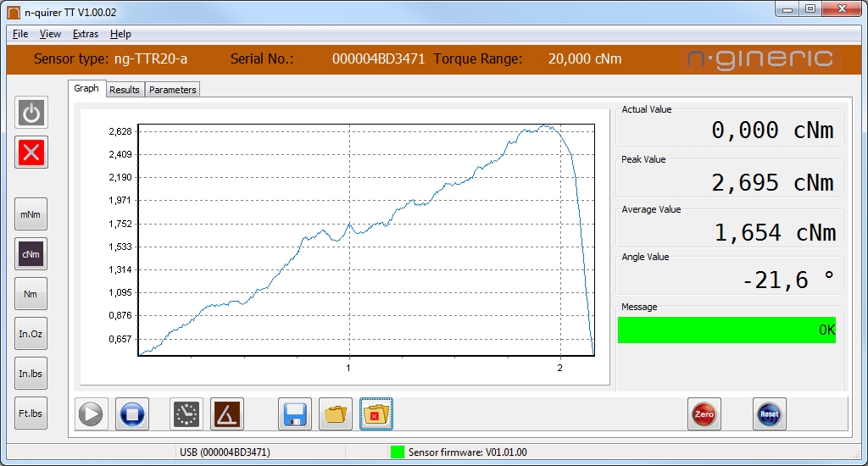Click the folder with red X icon
This screenshot has width=868, height=466.
click(376, 414)
